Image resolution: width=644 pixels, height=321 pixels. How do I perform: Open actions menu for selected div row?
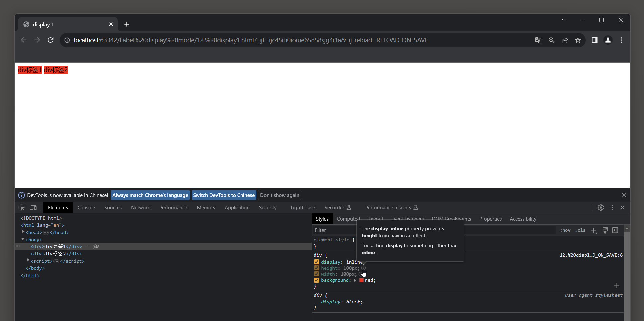18,246
